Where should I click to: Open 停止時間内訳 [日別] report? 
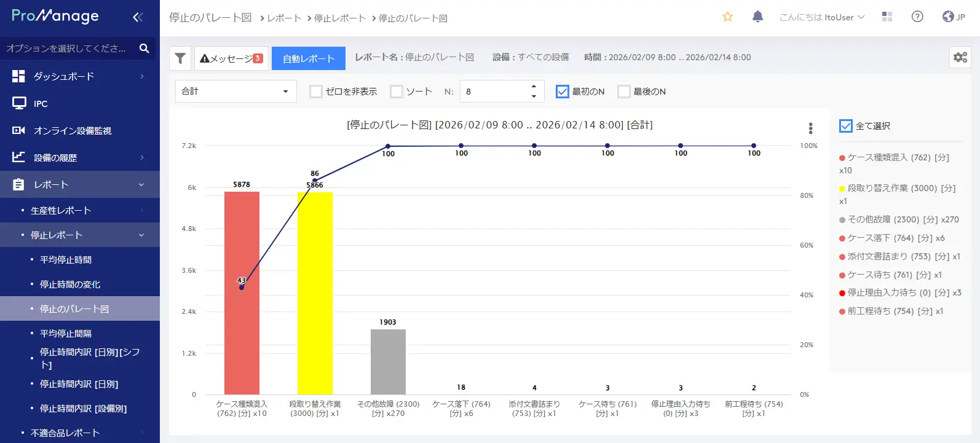(x=80, y=383)
